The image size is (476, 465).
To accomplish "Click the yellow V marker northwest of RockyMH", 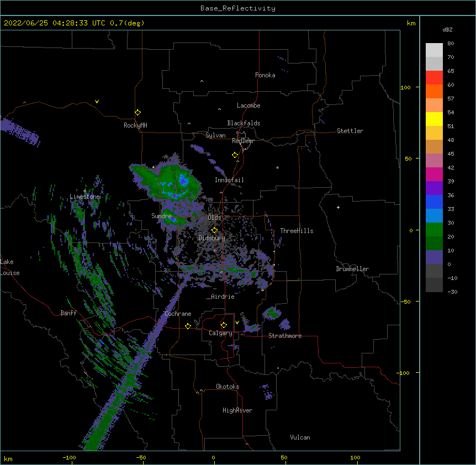I will 97,102.
